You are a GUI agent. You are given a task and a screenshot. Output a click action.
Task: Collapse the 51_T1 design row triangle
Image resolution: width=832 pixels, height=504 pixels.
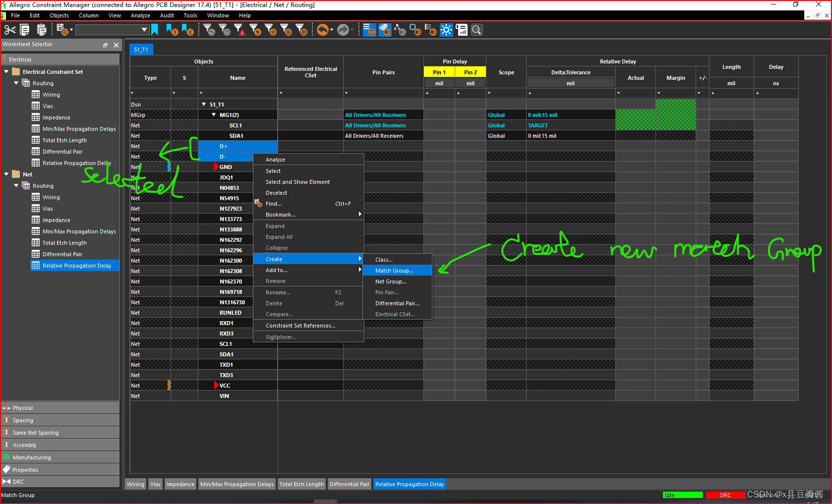click(204, 105)
